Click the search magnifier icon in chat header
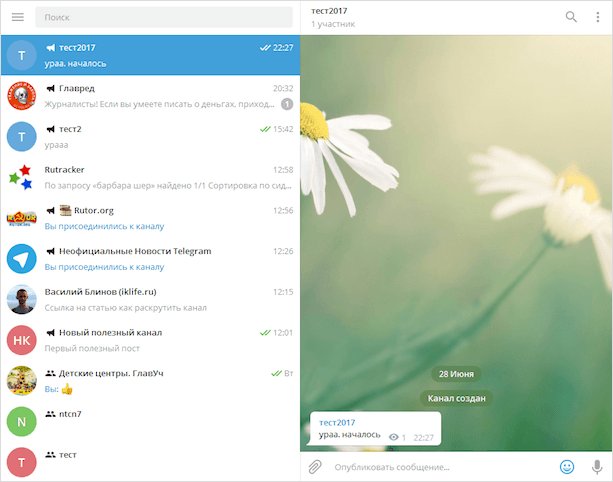Image resolution: width=613 pixels, height=482 pixels. click(x=571, y=17)
